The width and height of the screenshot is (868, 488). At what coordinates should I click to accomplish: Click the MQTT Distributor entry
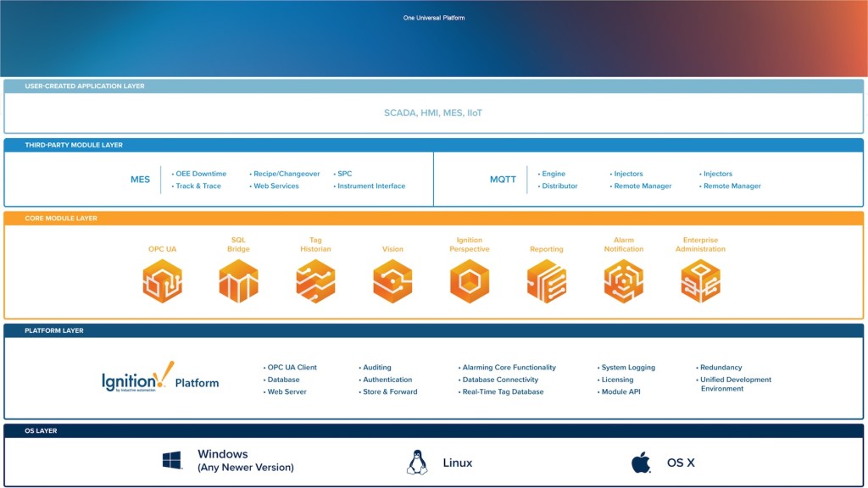click(559, 186)
